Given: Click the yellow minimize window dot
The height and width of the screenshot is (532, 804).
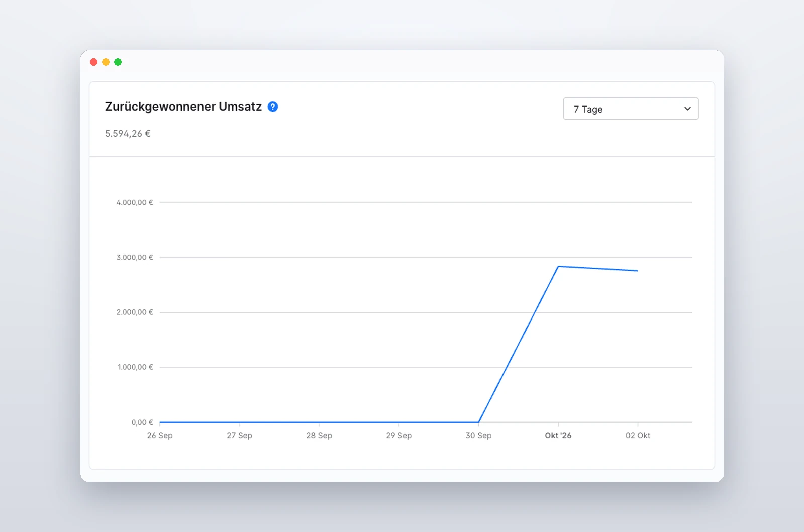Looking at the screenshot, I should coord(106,62).
